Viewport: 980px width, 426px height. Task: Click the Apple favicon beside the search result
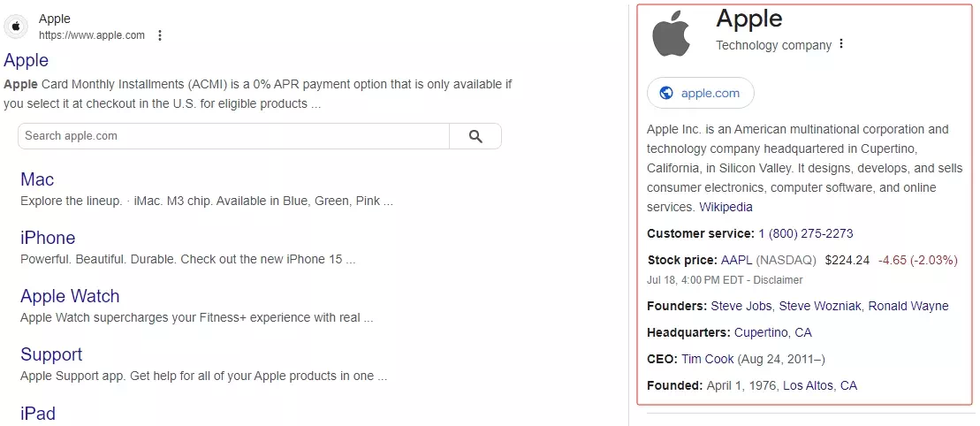click(x=16, y=27)
